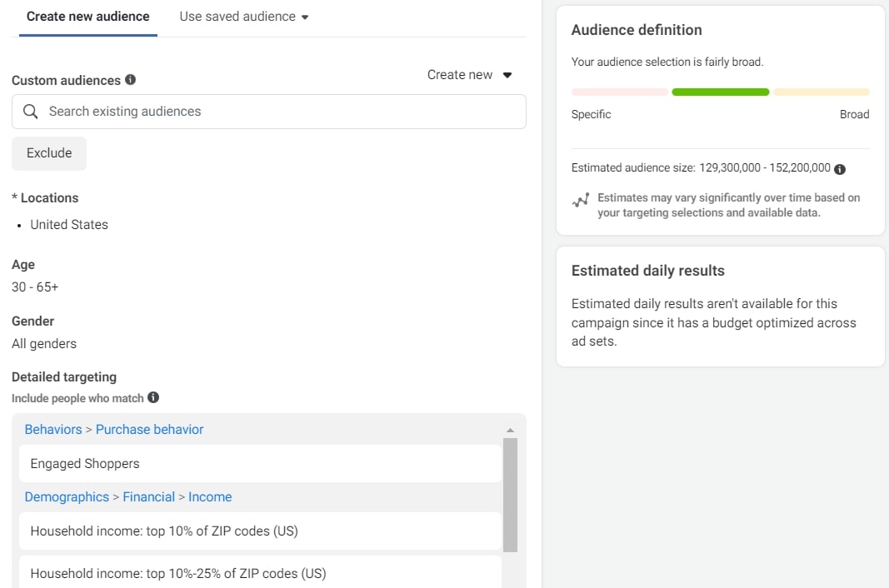889x588 pixels.
Task: Open the Behaviors category link
Action: [53, 430]
